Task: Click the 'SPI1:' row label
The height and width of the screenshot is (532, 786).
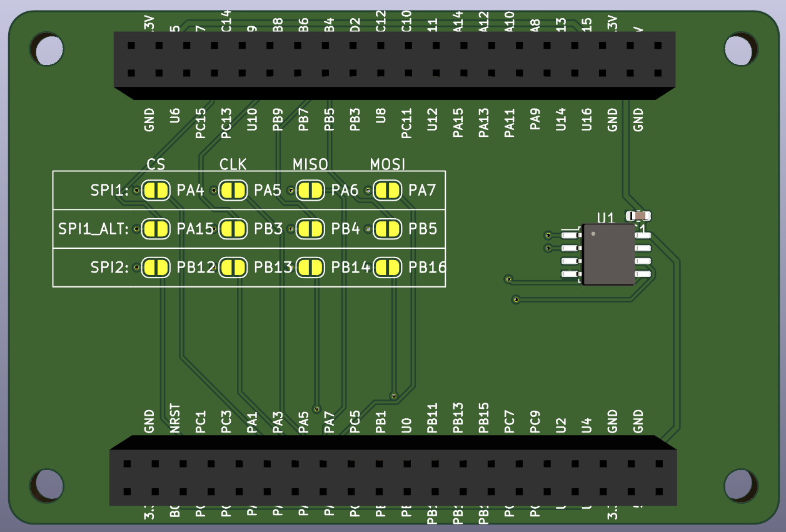Action: (x=109, y=191)
